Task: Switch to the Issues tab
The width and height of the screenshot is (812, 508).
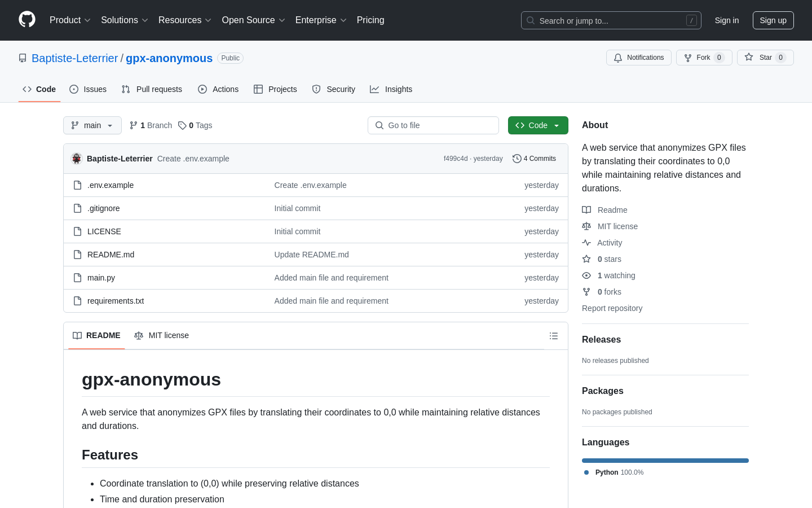Action: pos(88,89)
